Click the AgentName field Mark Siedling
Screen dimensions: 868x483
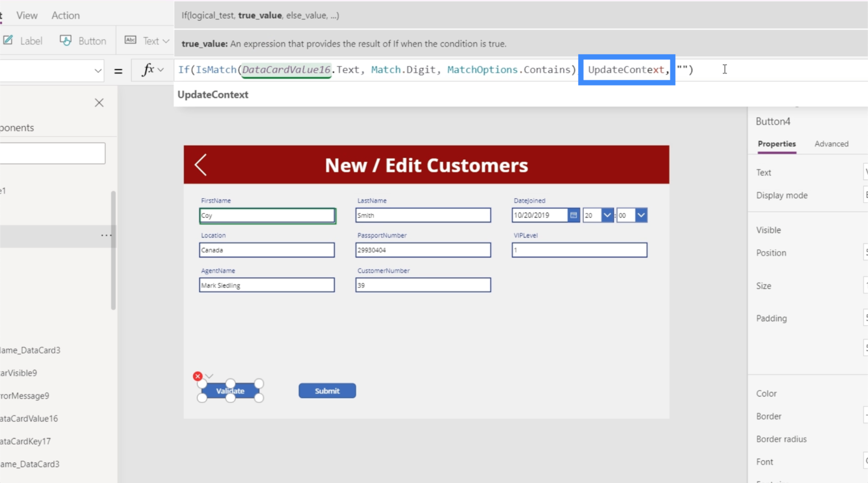[267, 285]
